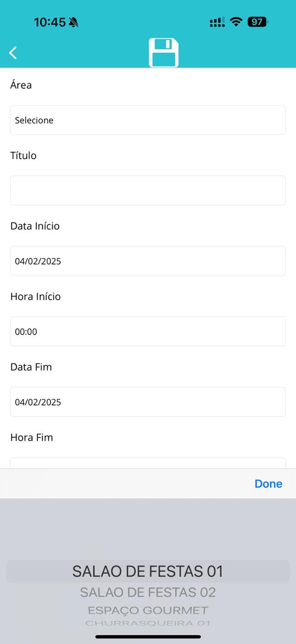Tap the silent mode bell icon

click(x=74, y=22)
